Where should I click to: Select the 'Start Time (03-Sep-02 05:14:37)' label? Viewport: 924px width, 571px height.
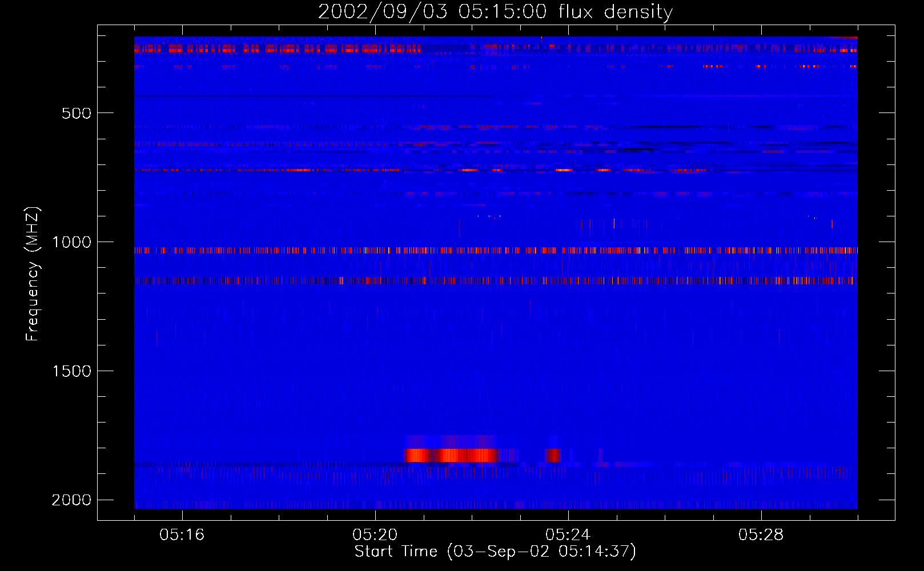[495, 552]
